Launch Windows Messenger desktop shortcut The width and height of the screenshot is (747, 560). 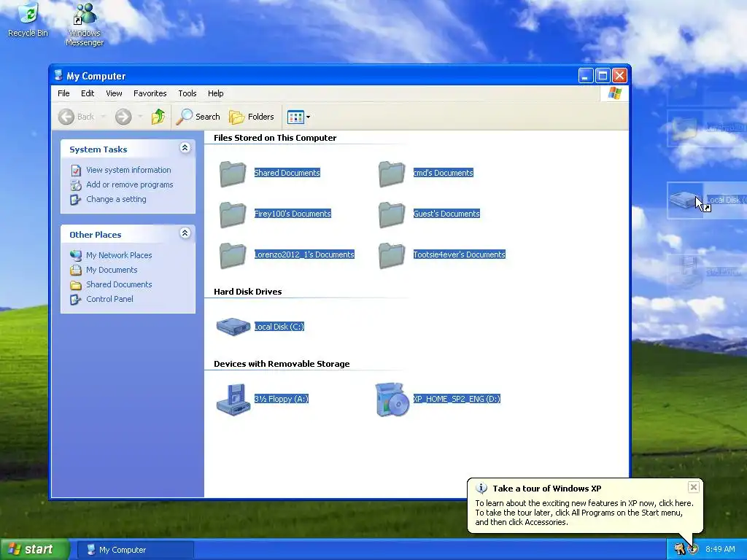click(x=85, y=25)
